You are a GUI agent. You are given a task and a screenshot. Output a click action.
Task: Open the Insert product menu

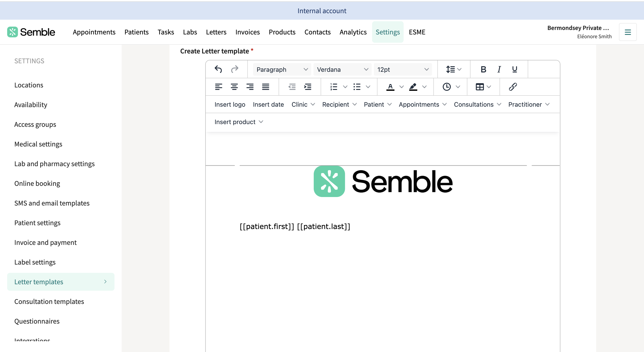(x=239, y=122)
